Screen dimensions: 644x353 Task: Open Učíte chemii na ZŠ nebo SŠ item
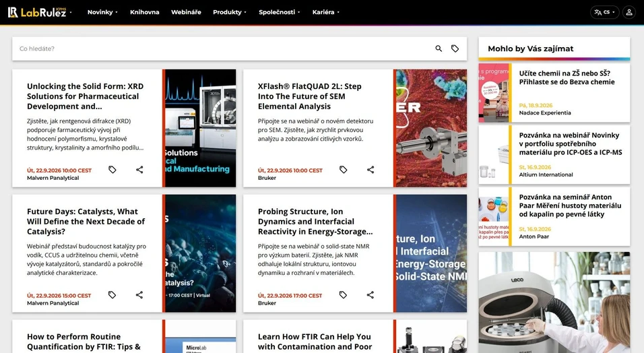[x=567, y=77]
